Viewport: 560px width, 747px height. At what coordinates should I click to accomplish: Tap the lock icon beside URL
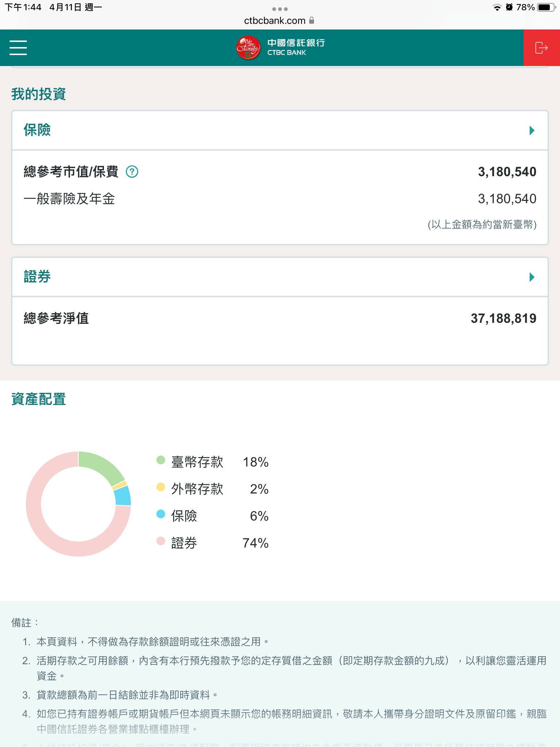coord(312,20)
